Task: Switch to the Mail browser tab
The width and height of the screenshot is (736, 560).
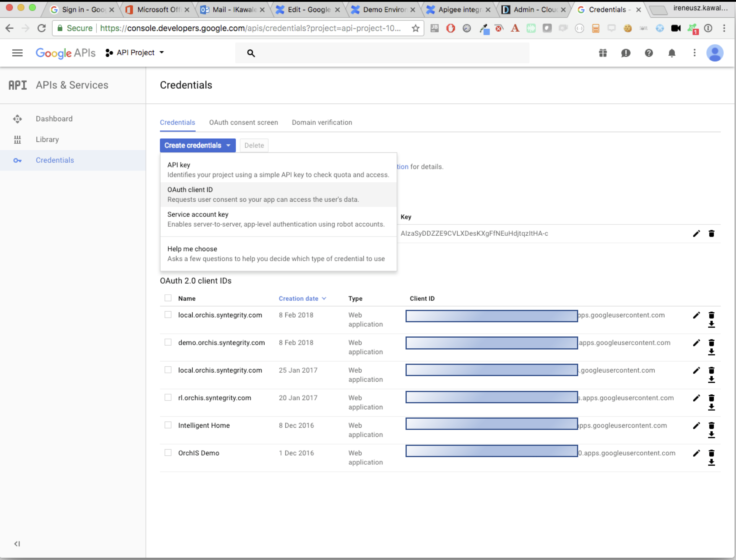Action: coord(233,10)
